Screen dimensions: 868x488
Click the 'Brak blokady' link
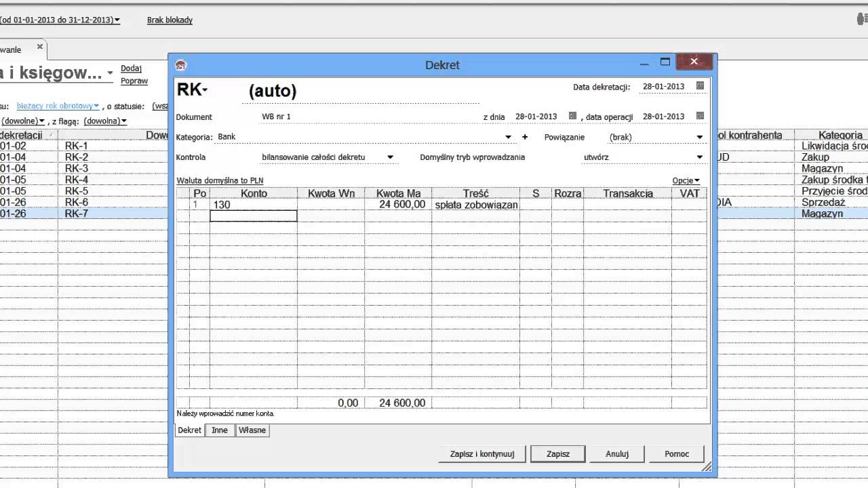tap(170, 20)
